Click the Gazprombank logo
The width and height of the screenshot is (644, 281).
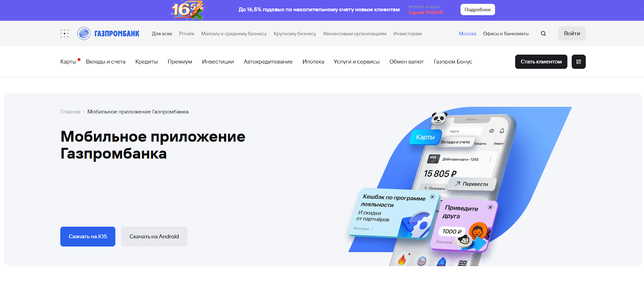(108, 33)
